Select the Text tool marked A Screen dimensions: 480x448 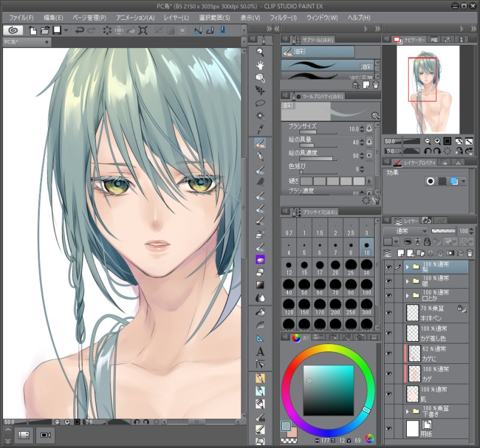pyautogui.click(x=260, y=351)
